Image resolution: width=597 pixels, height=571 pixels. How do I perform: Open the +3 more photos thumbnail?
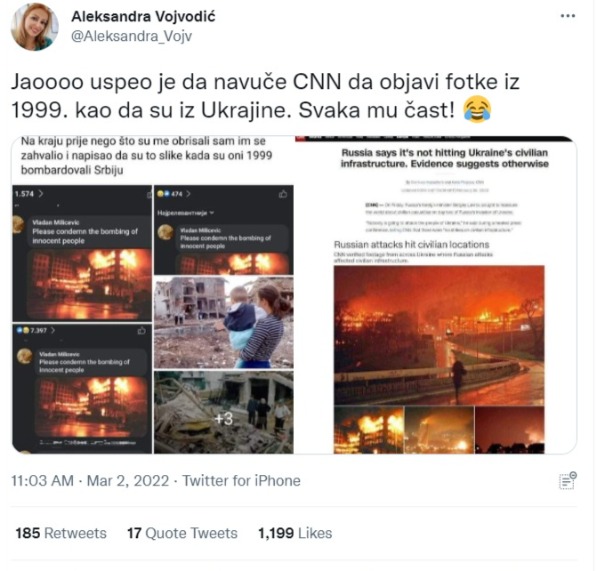point(223,412)
